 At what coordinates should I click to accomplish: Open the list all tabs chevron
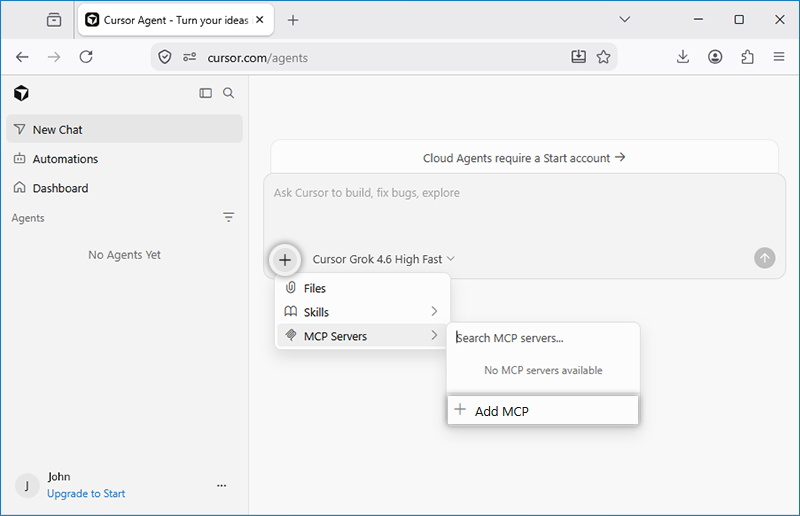tap(624, 19)
